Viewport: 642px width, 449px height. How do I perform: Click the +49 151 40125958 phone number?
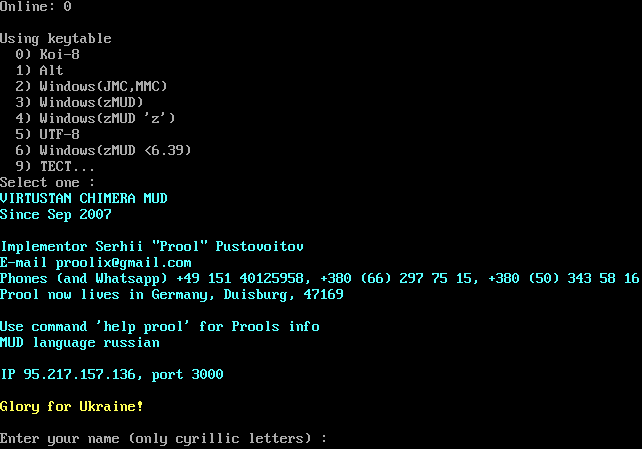(x=243, y=279)
